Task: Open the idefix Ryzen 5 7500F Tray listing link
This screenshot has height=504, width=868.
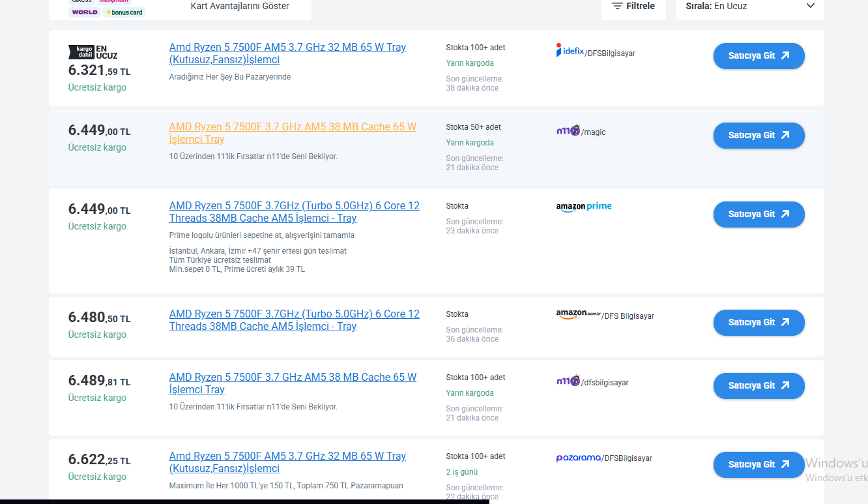Action: click(287, 53)
